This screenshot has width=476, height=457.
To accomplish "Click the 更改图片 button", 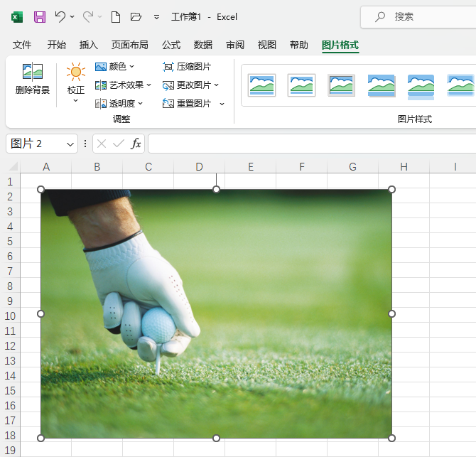I will [187, 85].
